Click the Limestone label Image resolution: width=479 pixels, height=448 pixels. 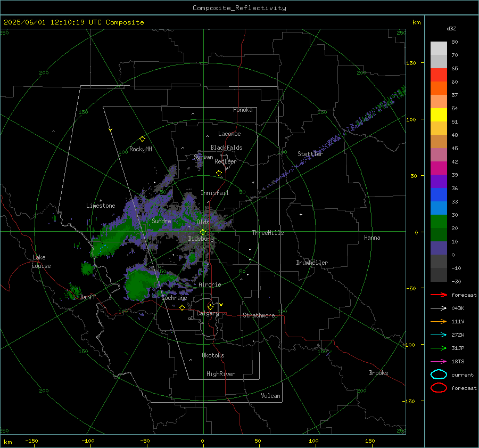point(101,206)
